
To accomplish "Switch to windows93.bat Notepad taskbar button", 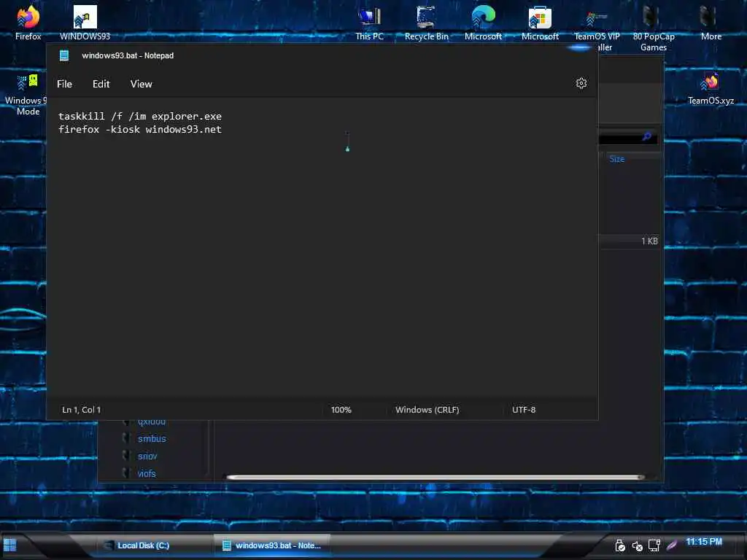I will pyautogui.click(x=271, y=545).
